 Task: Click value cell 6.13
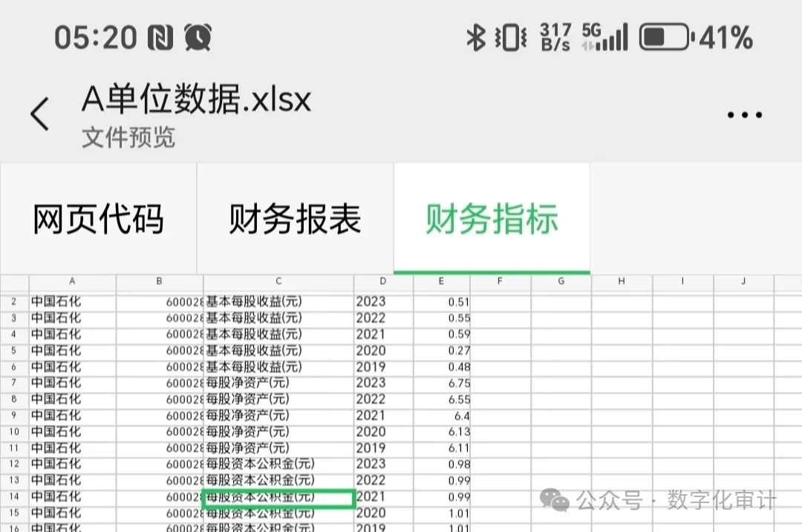(x=441, y=432)
